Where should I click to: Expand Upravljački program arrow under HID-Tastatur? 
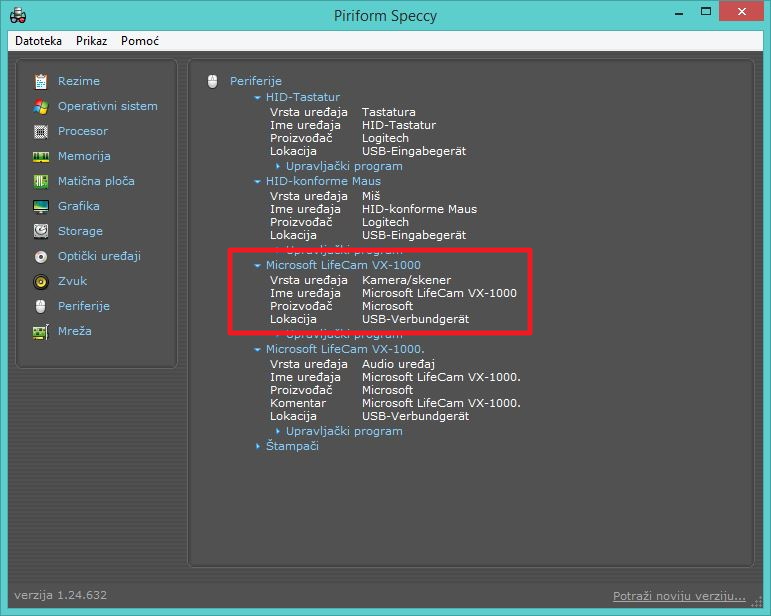point(278,166)
